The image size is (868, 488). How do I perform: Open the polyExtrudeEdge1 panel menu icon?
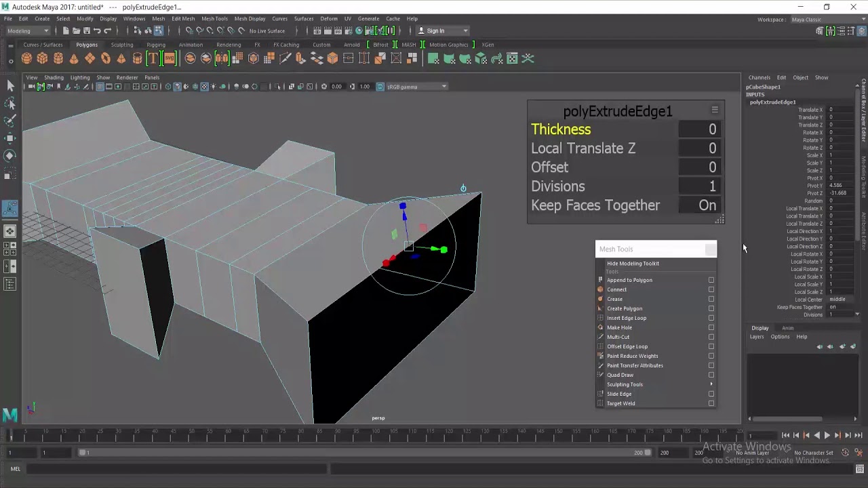point(714,110)
